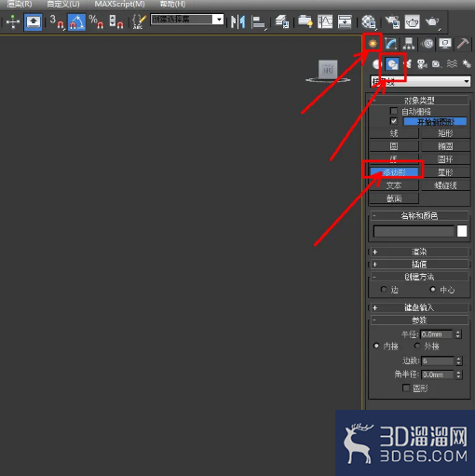The image size is (475, 476).
Task: Expand the 渲染 rollout
Action: point(419,252)
